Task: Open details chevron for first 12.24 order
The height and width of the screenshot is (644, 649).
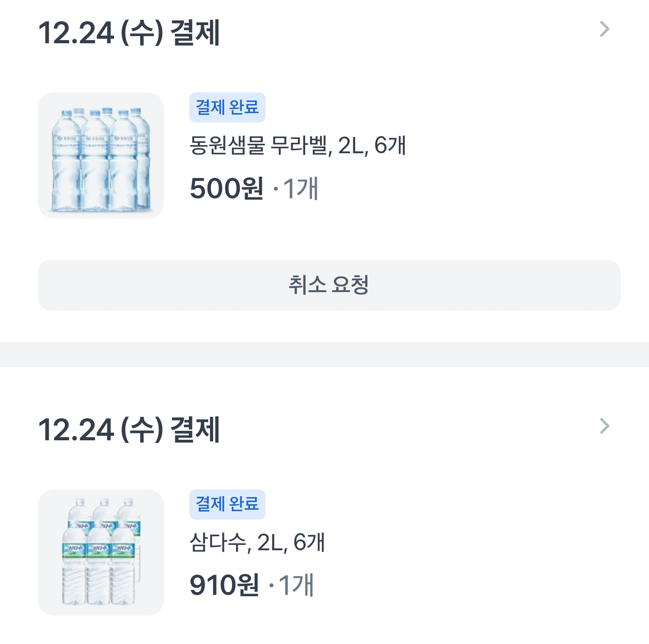Action: click(604, 29)
